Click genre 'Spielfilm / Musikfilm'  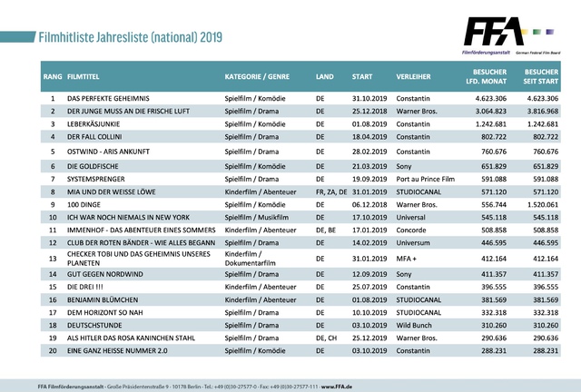pos(256,218)
